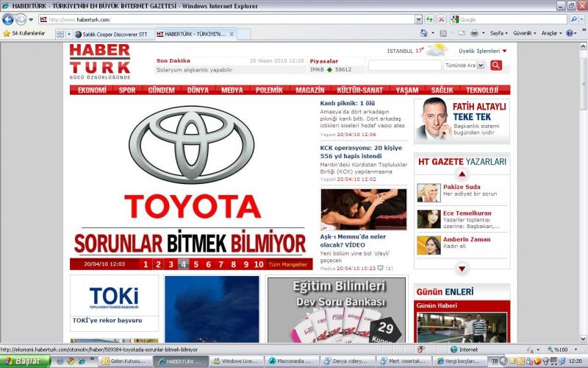588x368 pixels.
Task: Click the Refresh page icon
Action: tap(429, 19)
